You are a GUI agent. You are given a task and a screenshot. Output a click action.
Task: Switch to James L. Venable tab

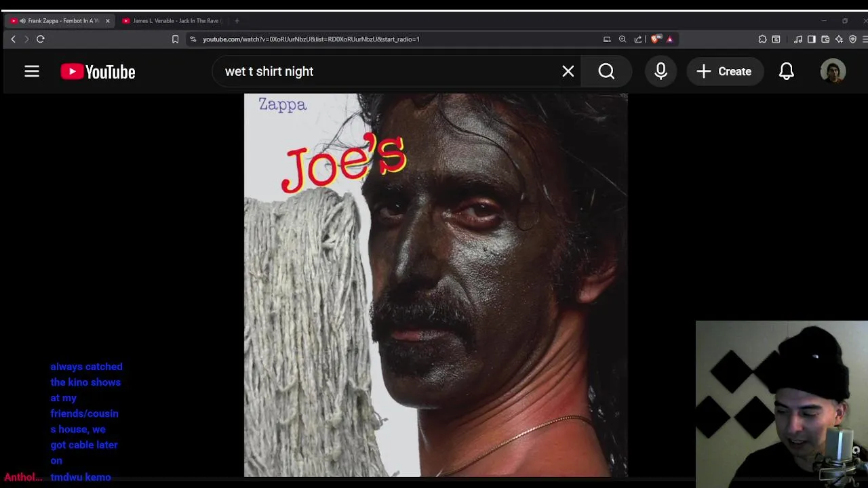point(173,21)
